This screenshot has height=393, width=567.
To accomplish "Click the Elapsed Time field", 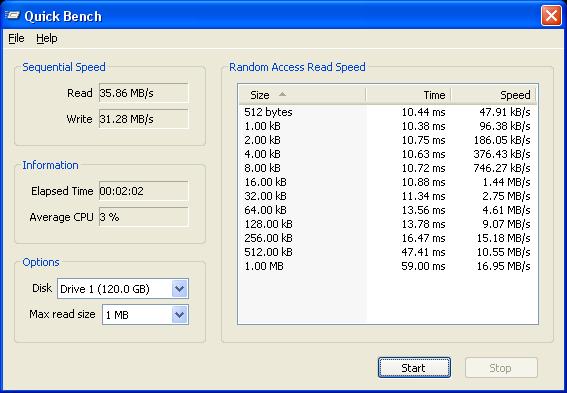I will 144,191.
